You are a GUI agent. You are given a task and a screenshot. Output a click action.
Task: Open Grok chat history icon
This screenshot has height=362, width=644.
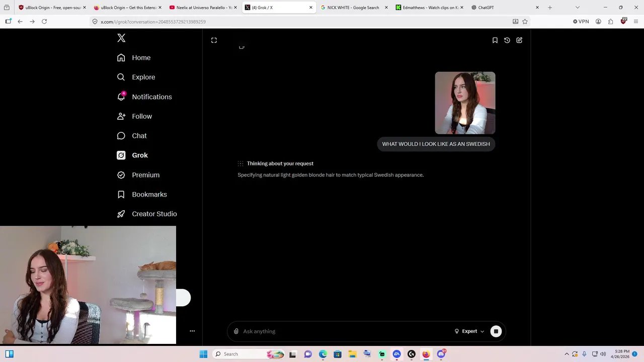[x=507, y=40]
